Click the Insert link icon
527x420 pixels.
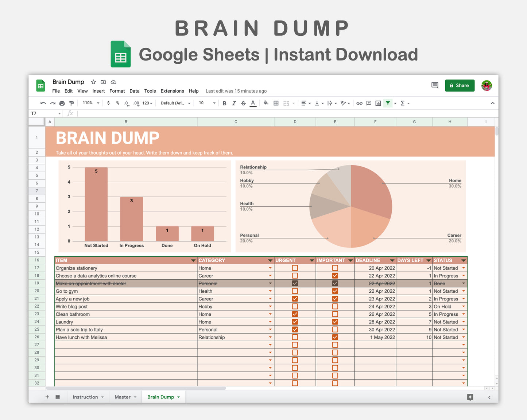point(359,103)
